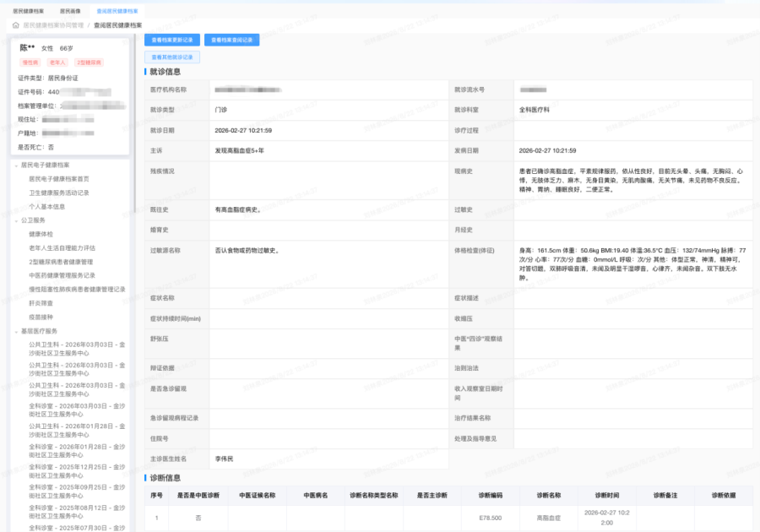760x532 pixels.
Task: Open 慢性阻塞性肺疾病患者健康管理记录
Action: (77, 290)
